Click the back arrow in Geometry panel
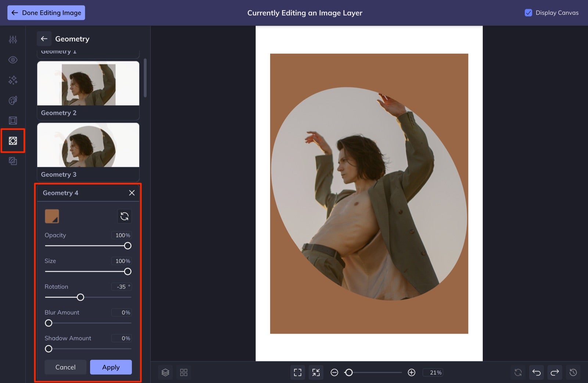588x383 pixels. [x=44, y=39]
